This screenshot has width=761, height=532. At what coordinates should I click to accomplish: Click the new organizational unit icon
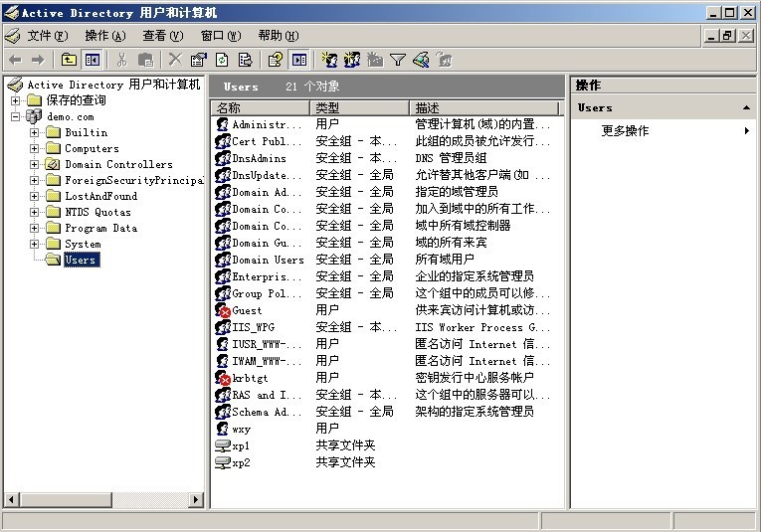coord(375,60)
